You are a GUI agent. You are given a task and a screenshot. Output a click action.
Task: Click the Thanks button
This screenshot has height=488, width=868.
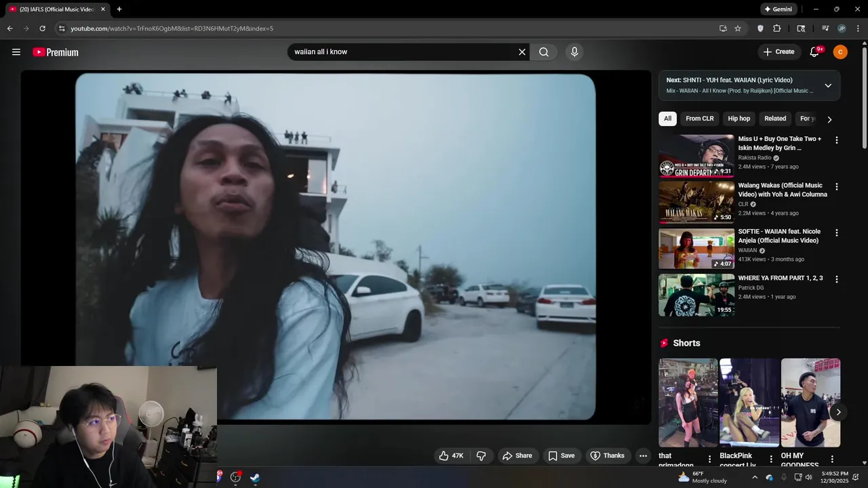[x=608, y=455]
